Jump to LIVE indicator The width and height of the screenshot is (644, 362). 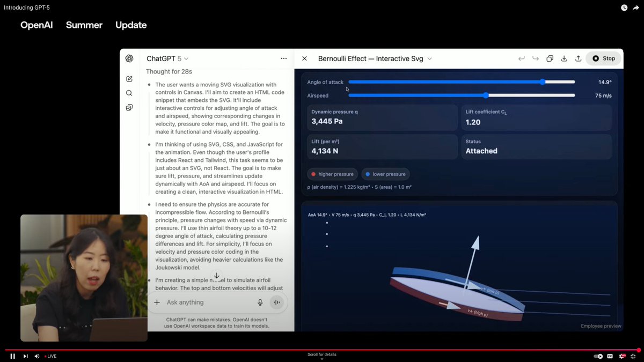(50, 356)
